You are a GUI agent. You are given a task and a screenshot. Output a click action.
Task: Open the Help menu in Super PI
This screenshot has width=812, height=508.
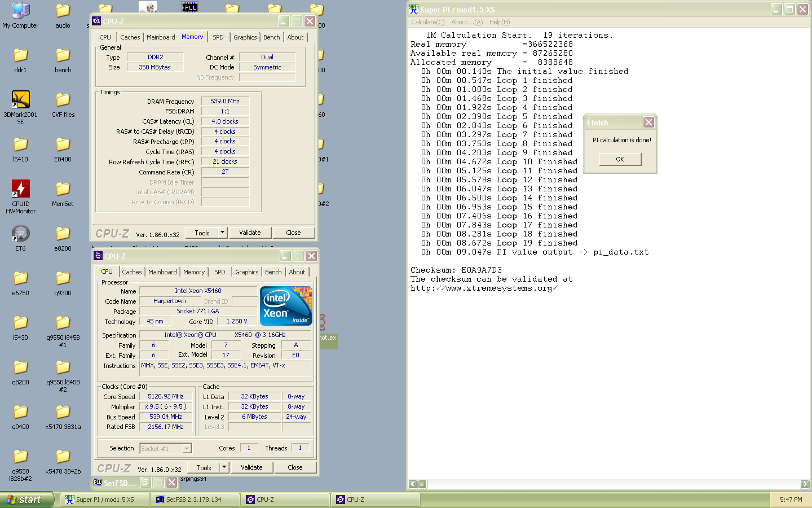pos(500,22)
